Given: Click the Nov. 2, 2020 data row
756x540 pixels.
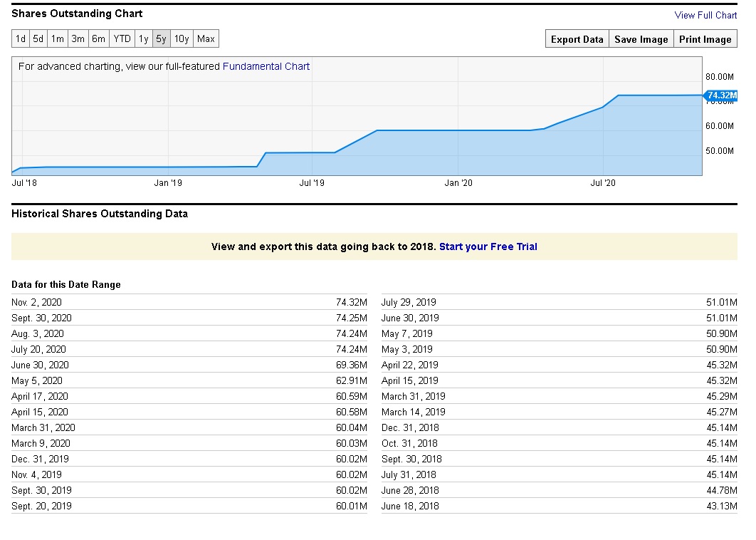Looking at the screenshot, I should [189, 302].
